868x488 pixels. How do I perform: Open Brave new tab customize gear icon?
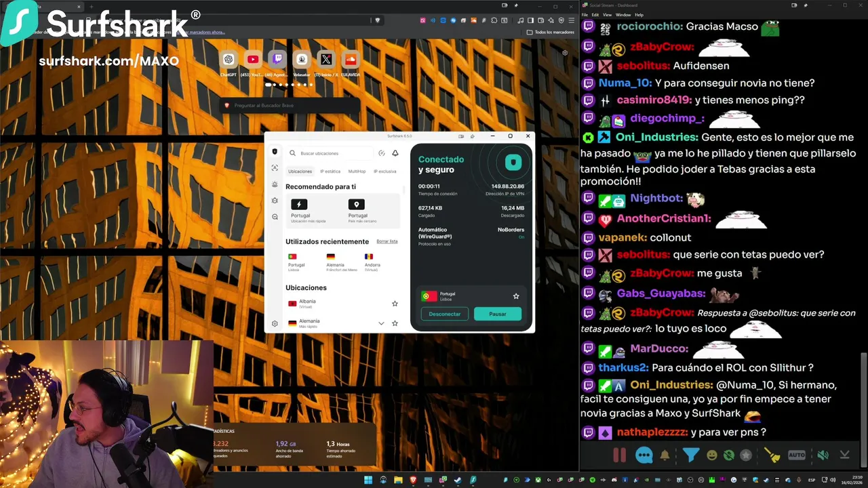pyautogui.click(x=565, y=53)
